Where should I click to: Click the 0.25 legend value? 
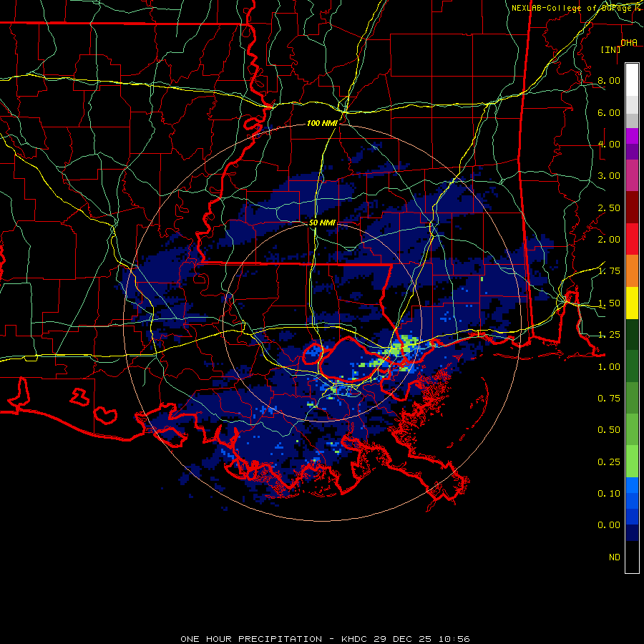pos(609,462)
